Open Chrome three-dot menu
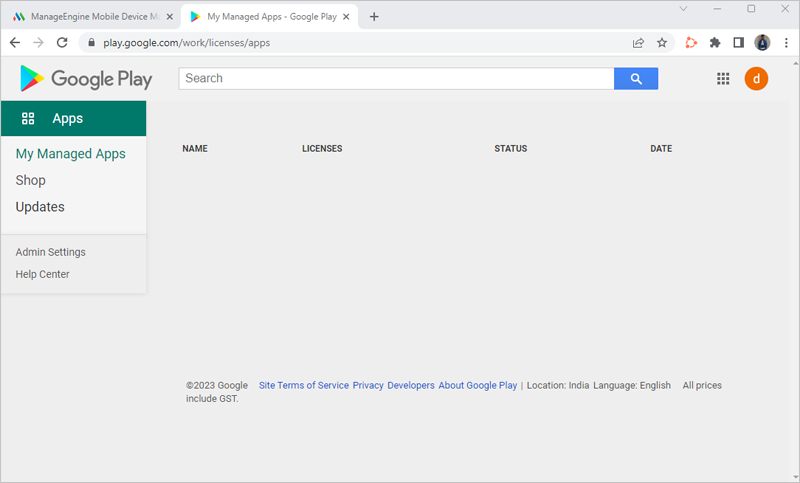The width and height of the screenshot is (800, 483). (x=786, y=43)
